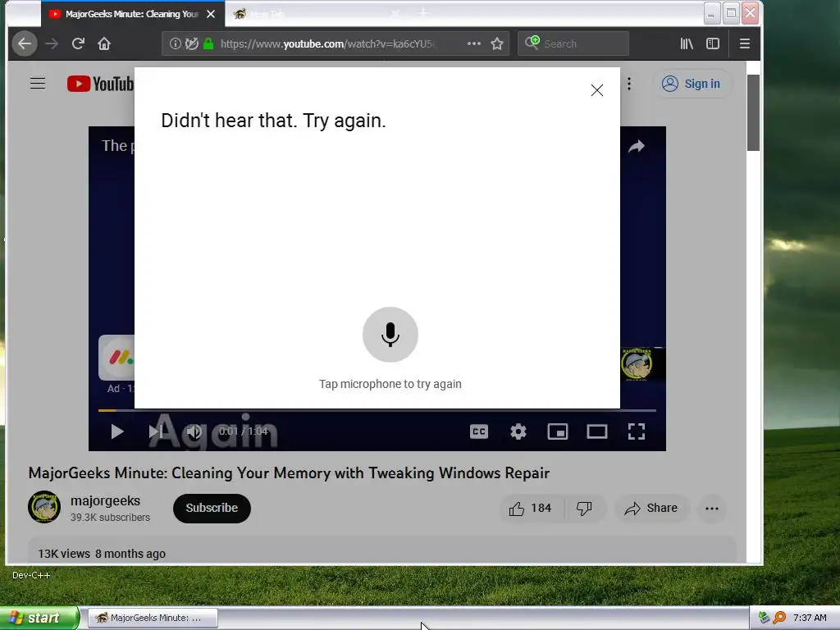Viewport: 840px width, 630px height.
Task: Open YouTube settings vertical dots
Action: pos(629,84)
